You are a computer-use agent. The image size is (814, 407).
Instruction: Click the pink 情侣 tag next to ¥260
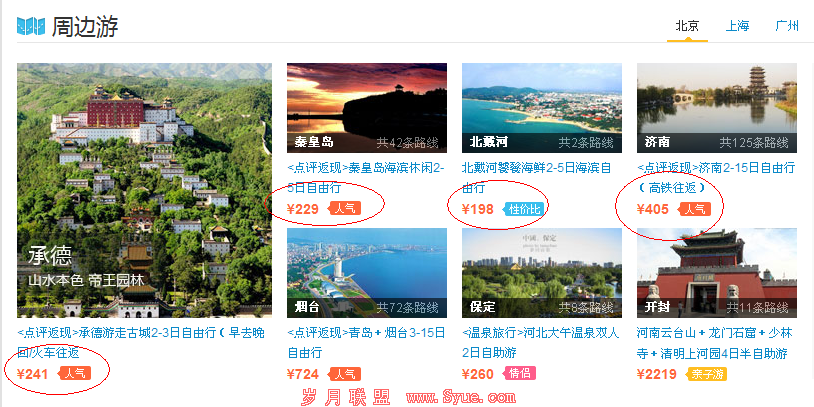point(519,373)
